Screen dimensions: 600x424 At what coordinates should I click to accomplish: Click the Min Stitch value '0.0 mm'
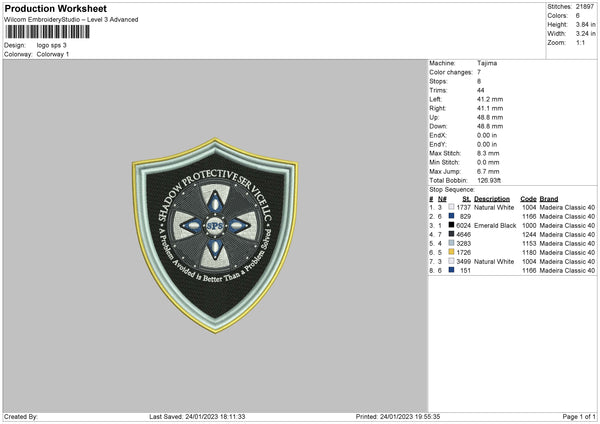[488, 162]
